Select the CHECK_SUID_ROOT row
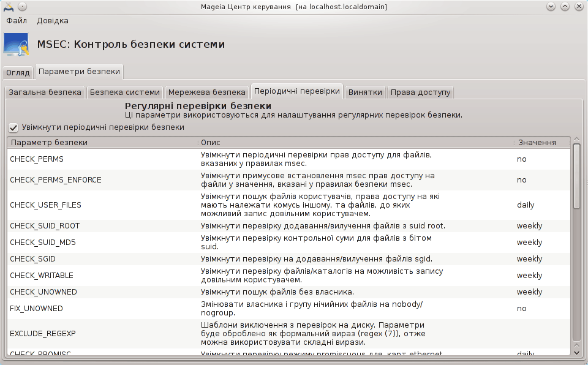588x365 pixels. (288, 226)
